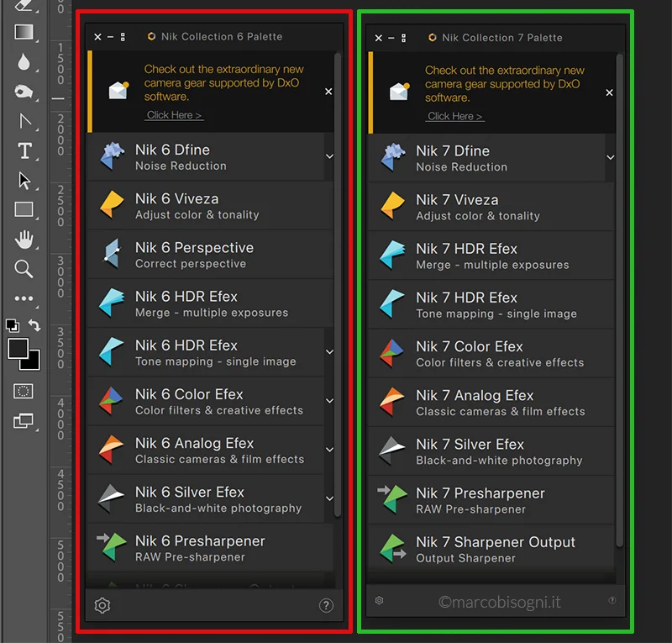Open the foreground color swatch

pyautogui.click(x=18, y=348)
